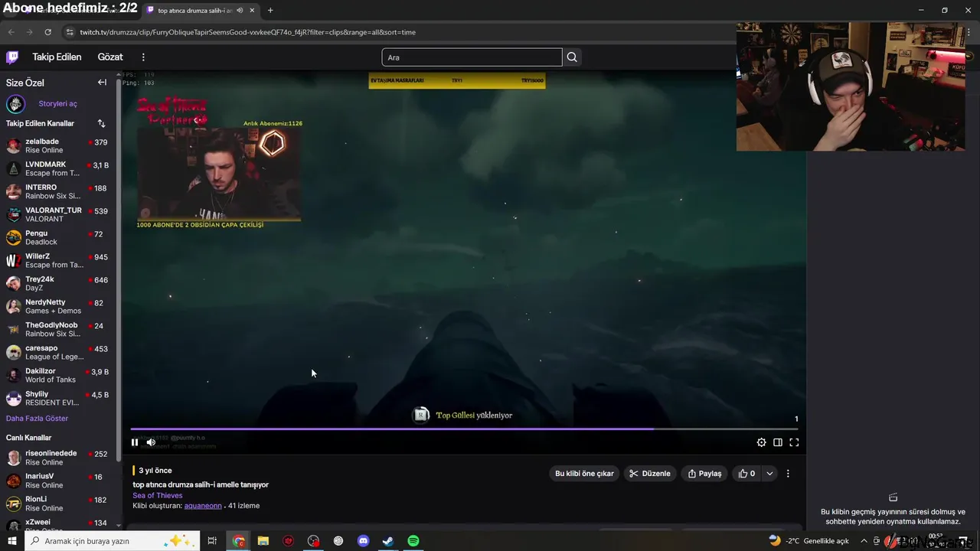Click the tab audio speaker icon
The image size is (980, 551).
pos(240,11)
